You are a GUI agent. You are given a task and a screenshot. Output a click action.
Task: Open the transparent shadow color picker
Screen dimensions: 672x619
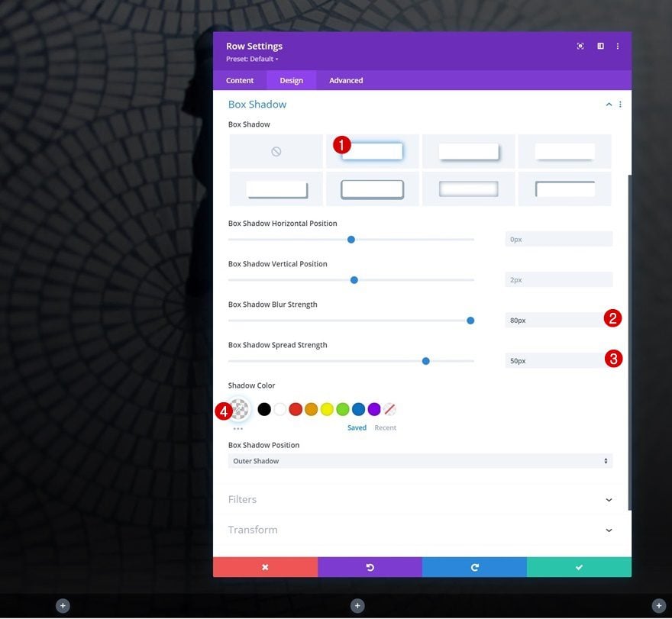pos(239,409)
